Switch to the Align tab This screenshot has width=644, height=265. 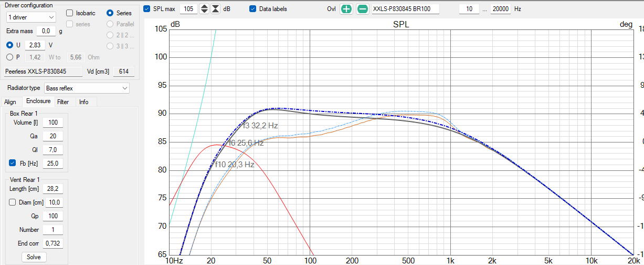click(x=10, y=102)
